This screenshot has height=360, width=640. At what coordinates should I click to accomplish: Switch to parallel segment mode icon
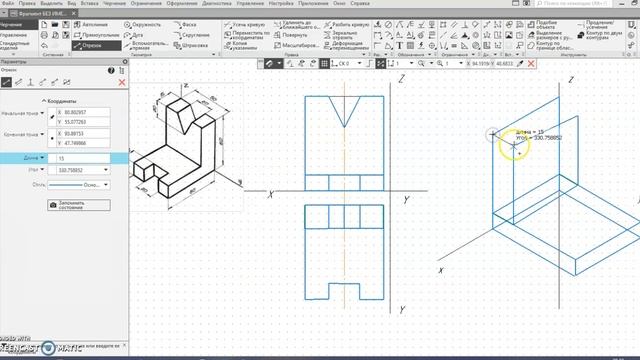click(18, 82)
